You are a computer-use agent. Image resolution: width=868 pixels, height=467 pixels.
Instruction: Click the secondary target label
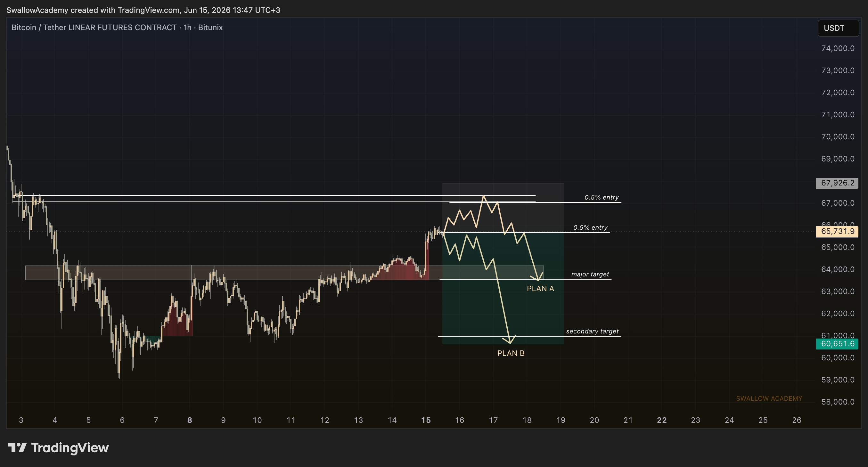tap(592, 331)
